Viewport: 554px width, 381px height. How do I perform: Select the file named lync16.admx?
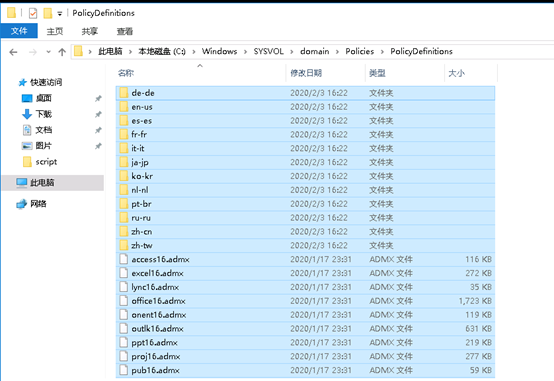[155, 287]
